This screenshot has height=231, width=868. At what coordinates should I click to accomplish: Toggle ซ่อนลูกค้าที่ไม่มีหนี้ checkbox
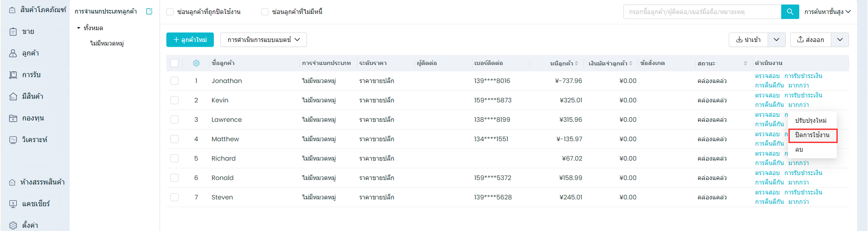click(x=265, y=12)
